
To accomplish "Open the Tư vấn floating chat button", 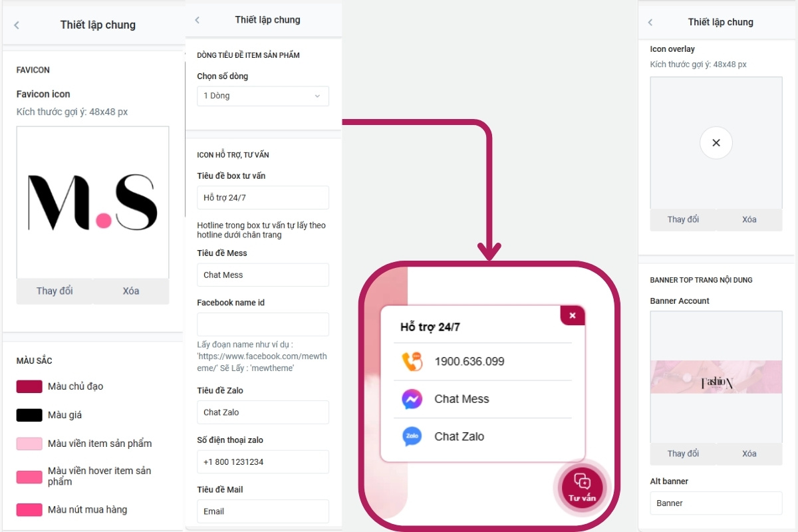I will 582,487.
